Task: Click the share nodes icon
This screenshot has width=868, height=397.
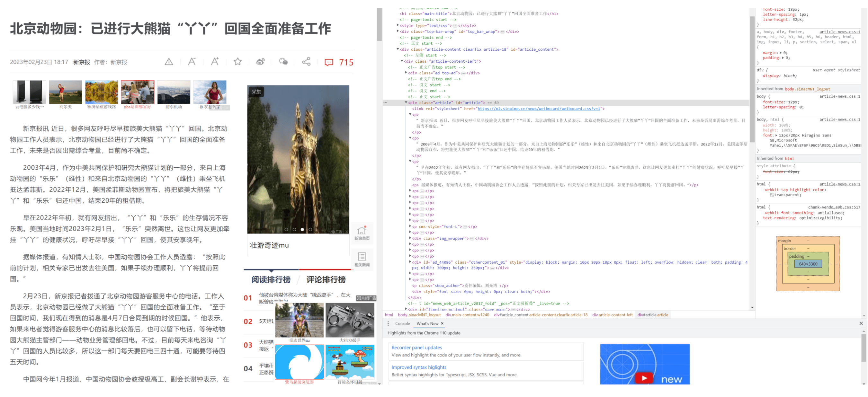Action: click(x=306, y=62)
